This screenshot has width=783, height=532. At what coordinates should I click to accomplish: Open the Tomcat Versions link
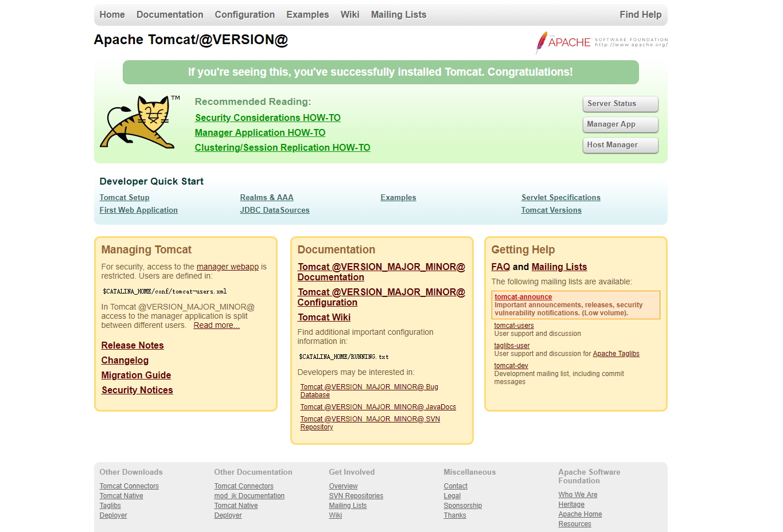coord(551,210)
